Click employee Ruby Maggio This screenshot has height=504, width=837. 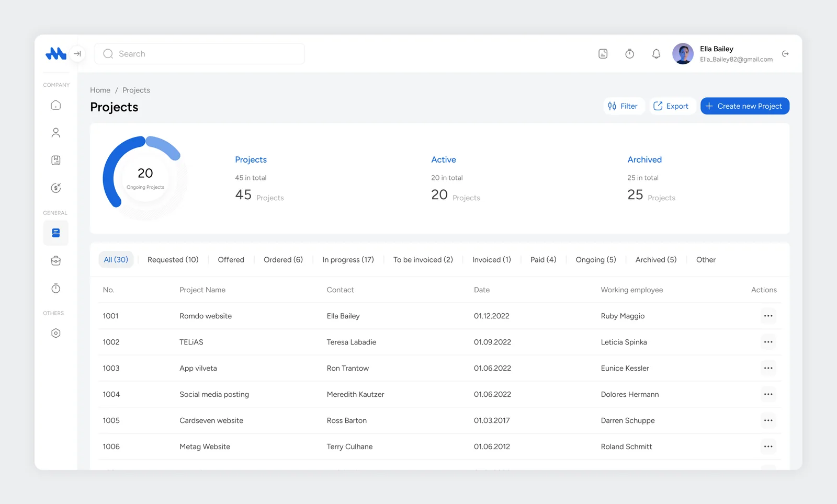[x=623, y=316]
